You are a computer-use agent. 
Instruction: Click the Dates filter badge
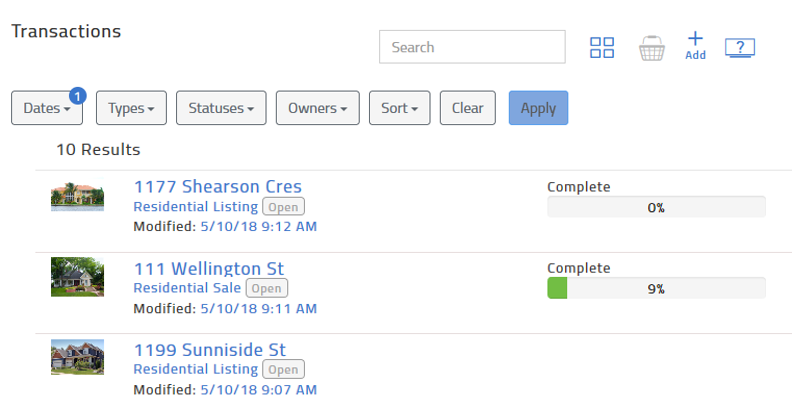coord(78,96)
